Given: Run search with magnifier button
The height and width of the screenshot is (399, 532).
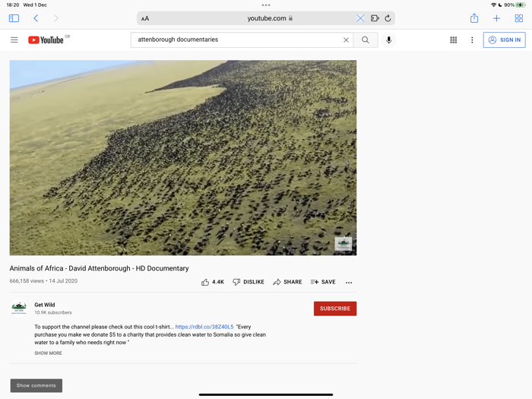Looking at the screenshot, I should [366, 40].
